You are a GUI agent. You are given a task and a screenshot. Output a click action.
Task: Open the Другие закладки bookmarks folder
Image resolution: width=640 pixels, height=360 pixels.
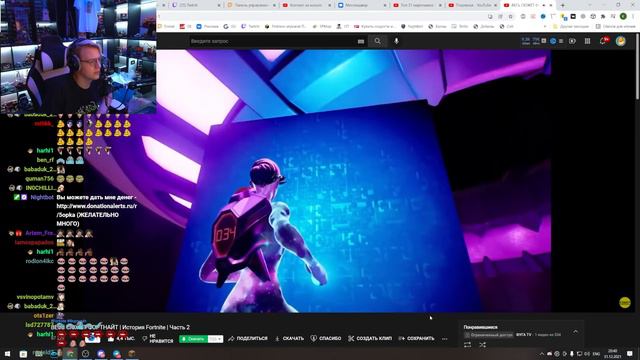(571, 26)
